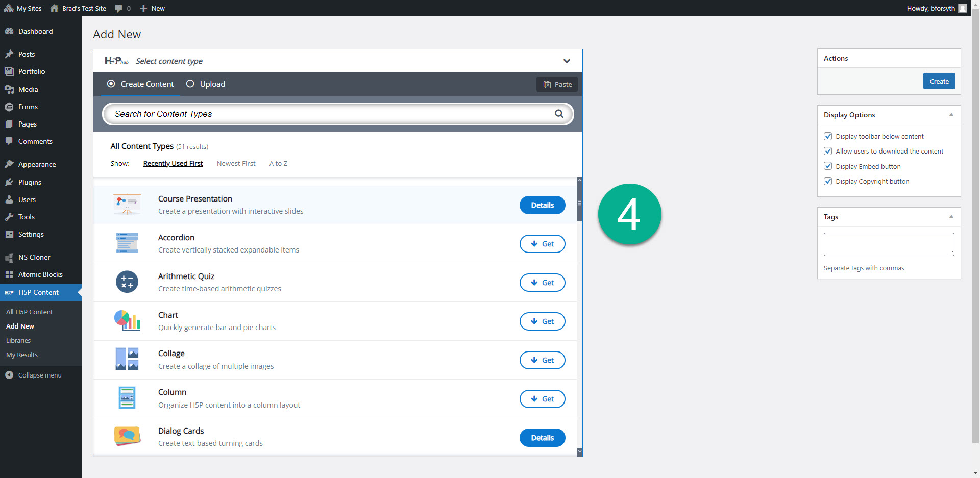980x478 pixels.
Task: Uncheck Display toolbar below content
Action: click(828, 136)
